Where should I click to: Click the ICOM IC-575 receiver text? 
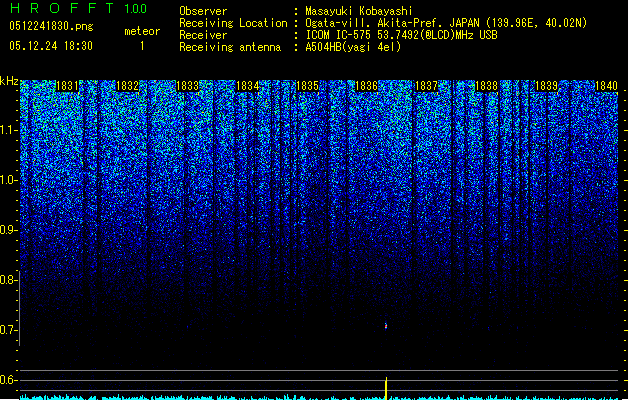point(401,35)
